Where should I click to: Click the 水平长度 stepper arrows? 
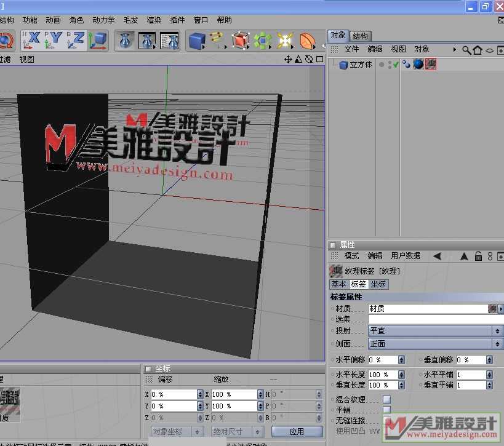pos(401,375)
